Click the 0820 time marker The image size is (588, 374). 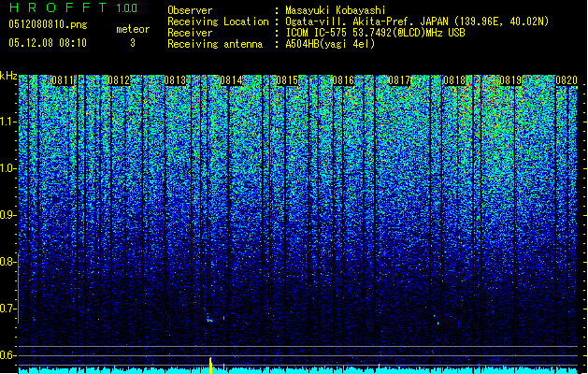(x=566, y=80)
